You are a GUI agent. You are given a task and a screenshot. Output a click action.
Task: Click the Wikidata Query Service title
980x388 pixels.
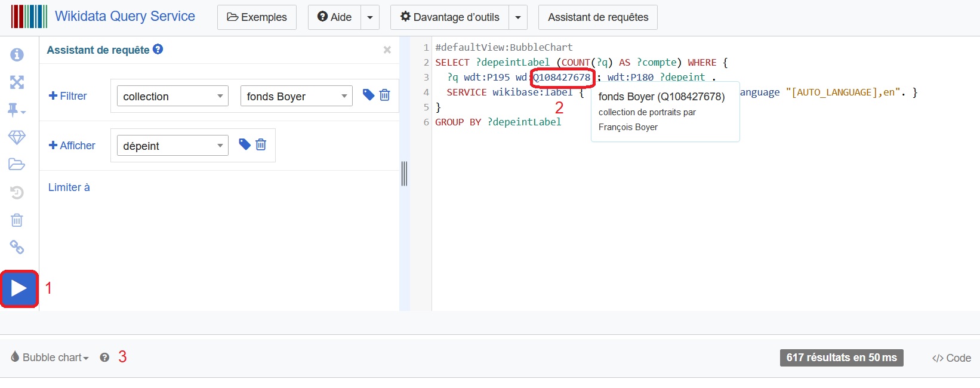pos(125,16)
